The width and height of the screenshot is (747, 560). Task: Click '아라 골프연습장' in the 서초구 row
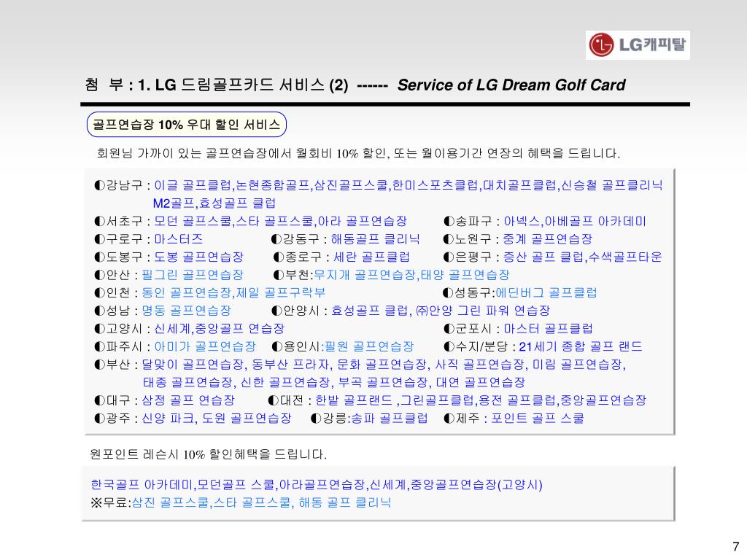click(x=362, y=222)
